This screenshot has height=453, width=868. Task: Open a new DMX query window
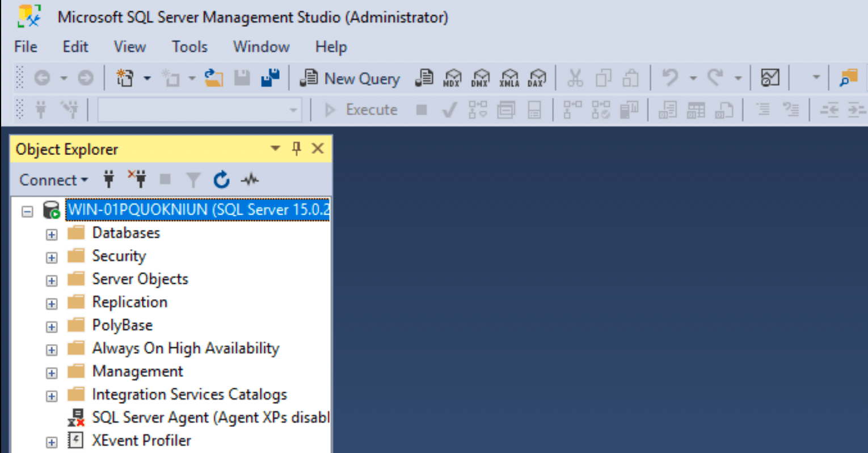click(481, 78)
